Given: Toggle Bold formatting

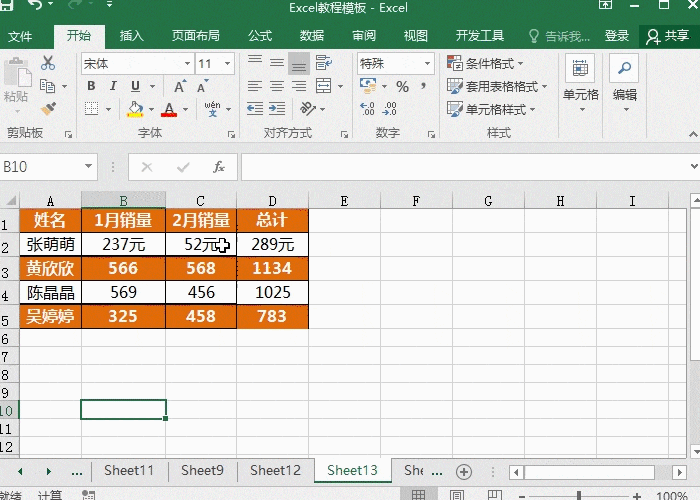Looking at the screenshot, I should 91,86.
